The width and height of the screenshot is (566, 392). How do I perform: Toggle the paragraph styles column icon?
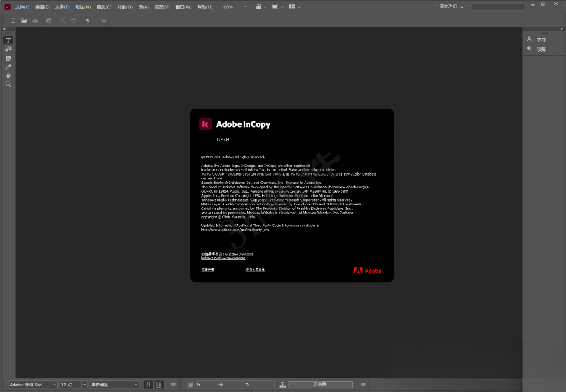coord(159,384)
